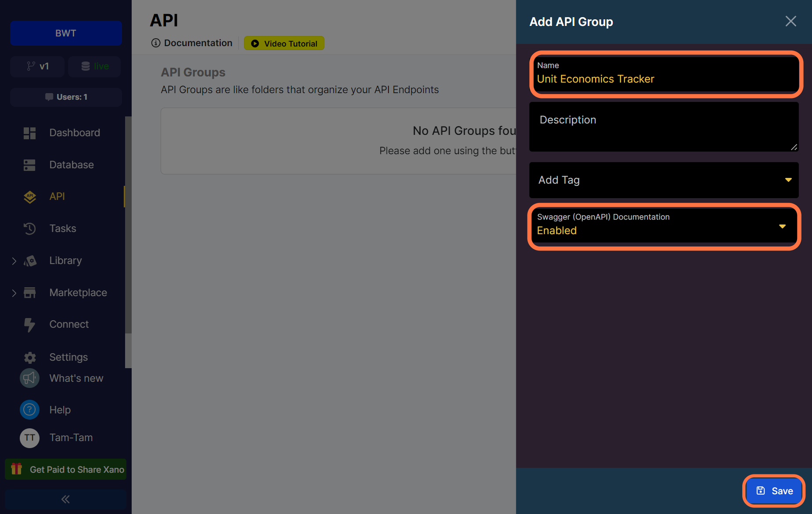Expand the Library submenu chevron

14,261
